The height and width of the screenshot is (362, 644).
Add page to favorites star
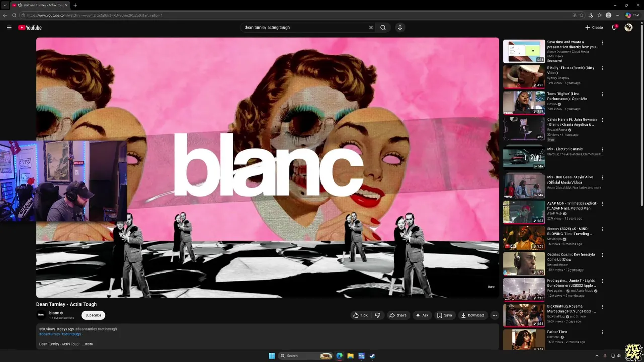581,15
